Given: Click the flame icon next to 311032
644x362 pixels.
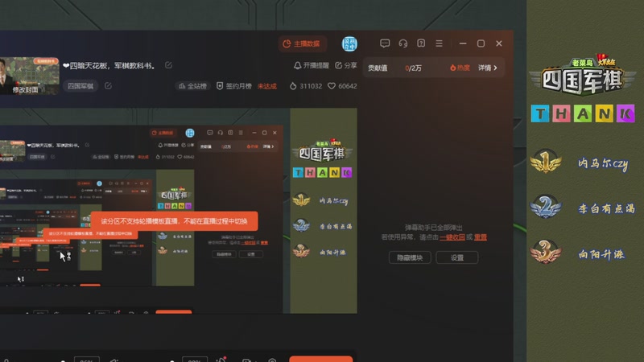Looking at the screenshot, I should [293, 86].
